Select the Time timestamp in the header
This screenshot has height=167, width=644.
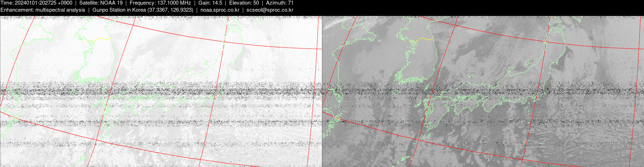pos(36,3)
